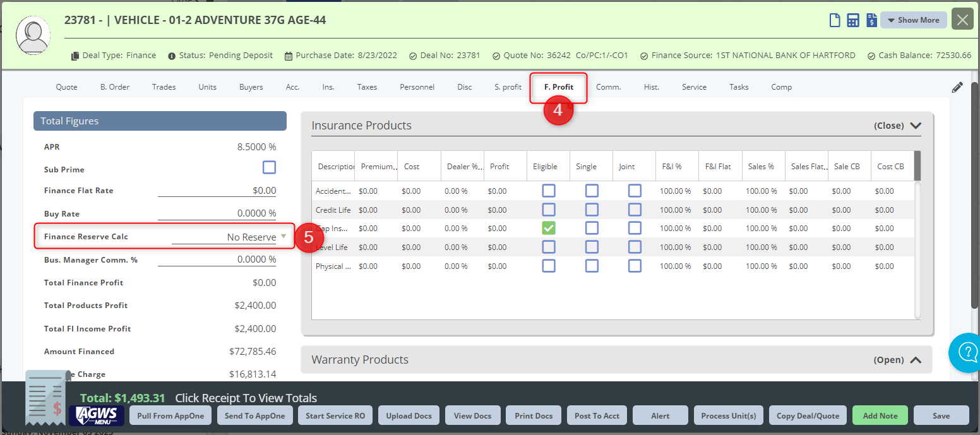Open the AGWS Menu logo button
Screen dimensions: 980x435
[95, 415]
